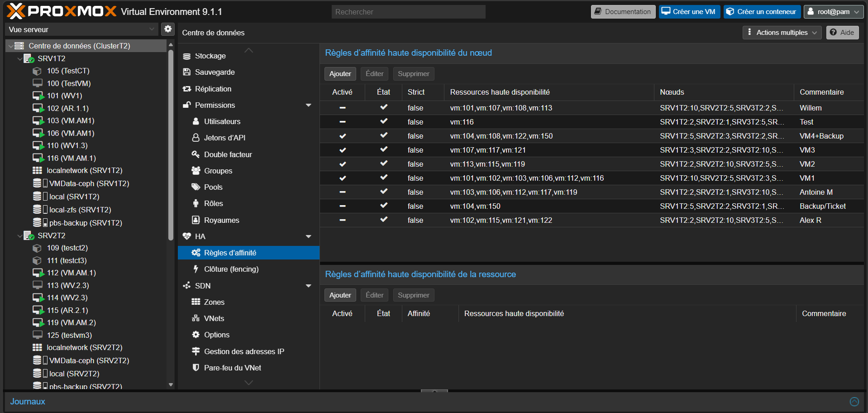This screenshot has width=868, height=413.
Task: Click the Pare-feu du VNet shield icon
Action: [196, 368]
